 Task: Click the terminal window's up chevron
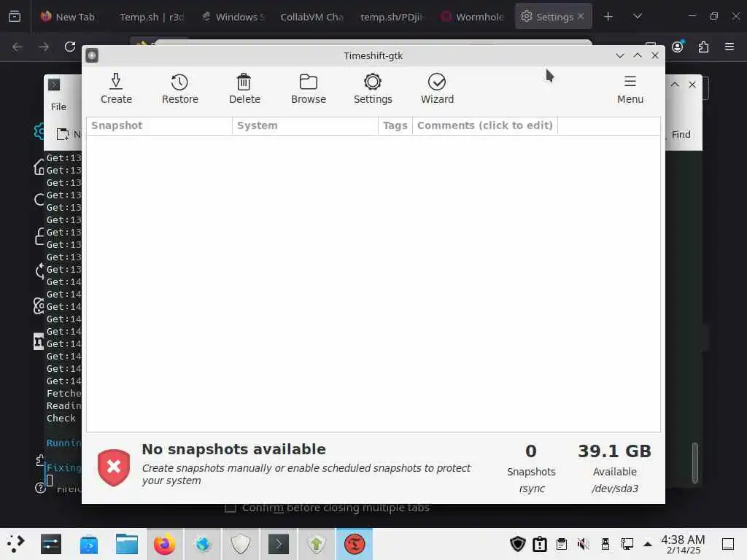pyautogui.click(x=675, y=85)
